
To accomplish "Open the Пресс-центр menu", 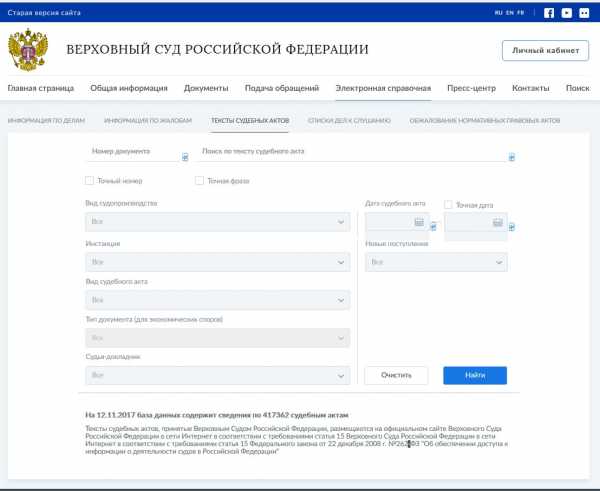I will [471, 88].
